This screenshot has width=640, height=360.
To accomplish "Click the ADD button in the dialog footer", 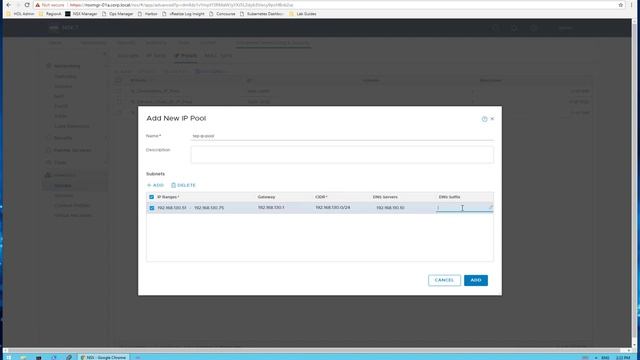I will pyautogui.click(x=476, y=280).
